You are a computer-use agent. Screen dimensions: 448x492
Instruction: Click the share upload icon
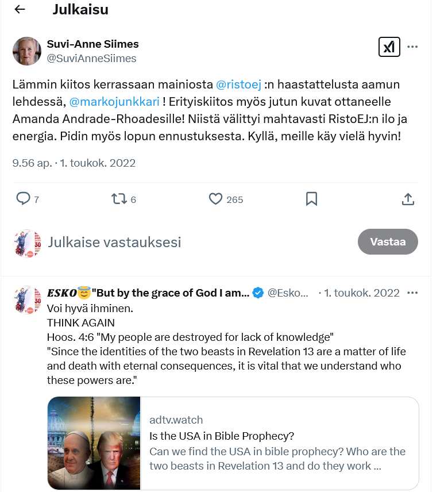[x=408, y=199]
